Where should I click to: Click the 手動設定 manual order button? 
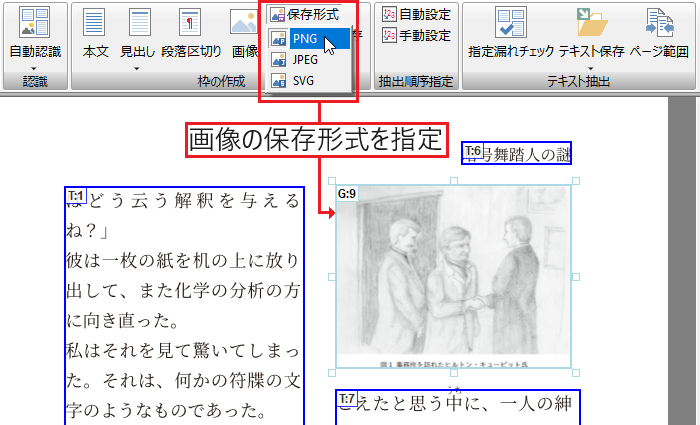(415, 35)
